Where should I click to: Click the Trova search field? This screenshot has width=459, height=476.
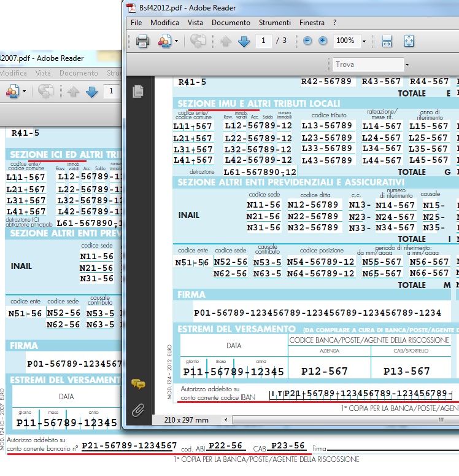pos(366,64)
